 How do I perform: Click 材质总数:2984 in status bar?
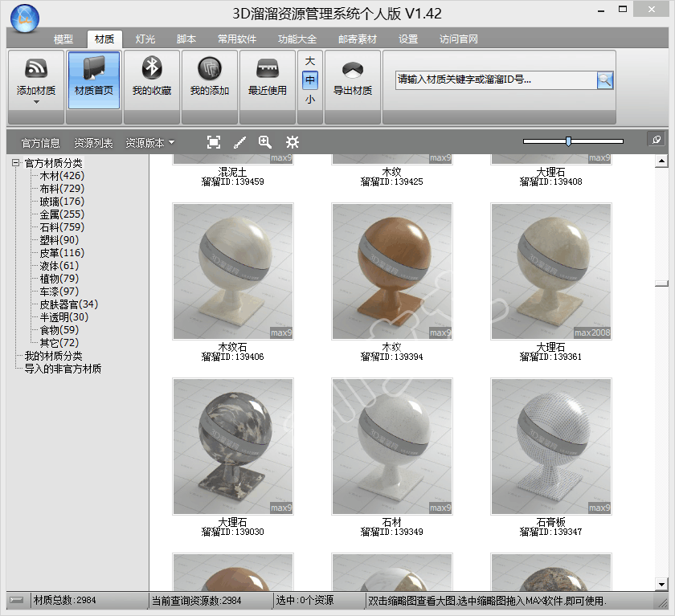pos(65,600)
